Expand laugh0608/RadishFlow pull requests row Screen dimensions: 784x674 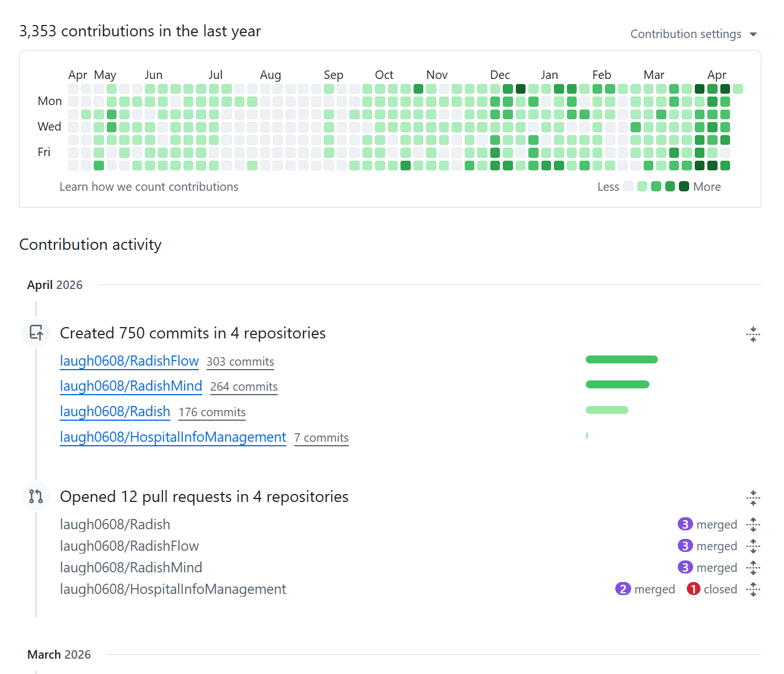(x=753, y=546)
